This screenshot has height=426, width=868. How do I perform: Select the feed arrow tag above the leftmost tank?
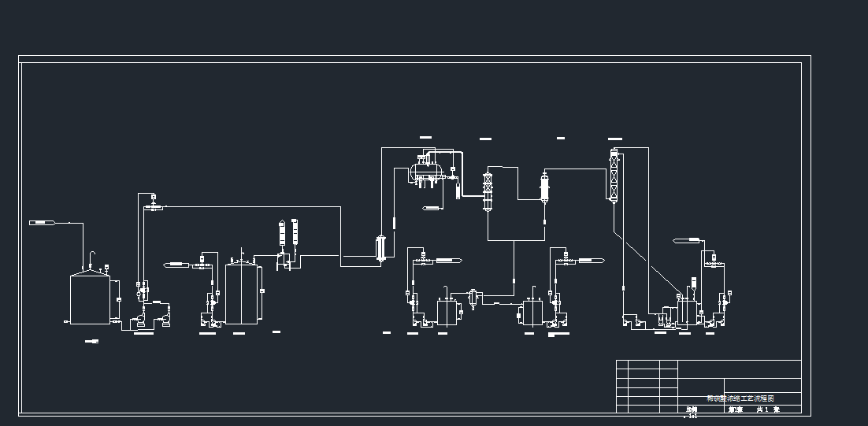click(42, 224)
